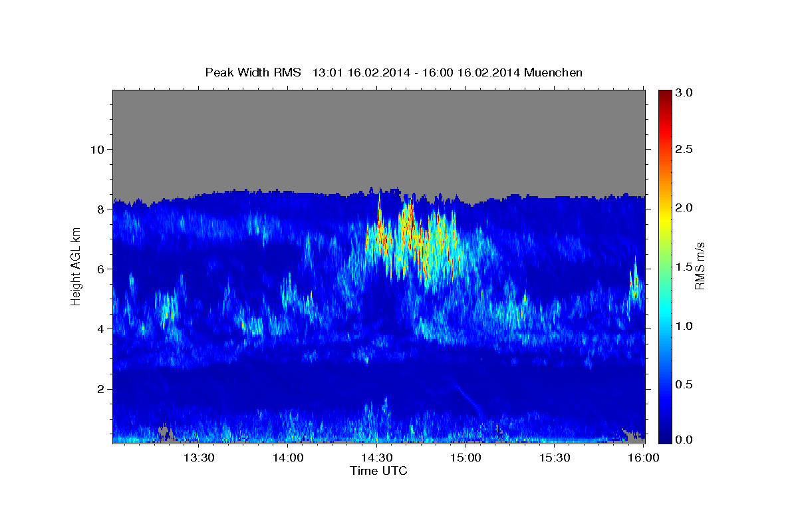
Task: Click the colorbar value 3.0
Action: point(685,93)
